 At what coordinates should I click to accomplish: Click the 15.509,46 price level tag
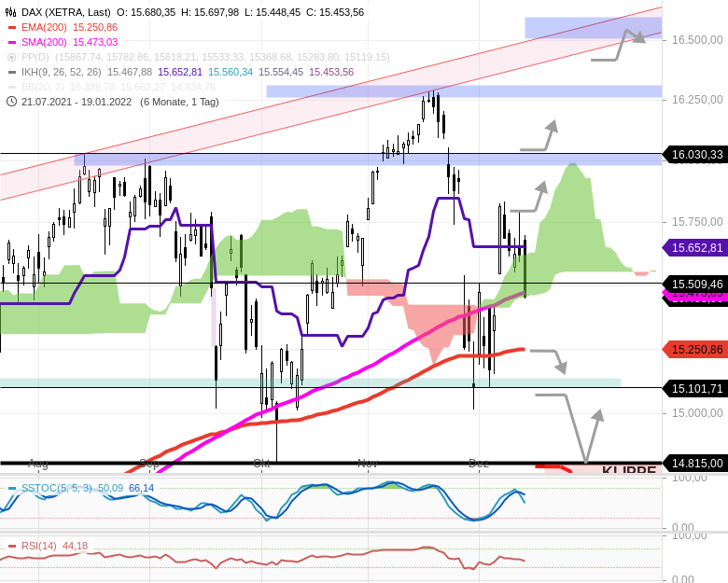[695, 284]
